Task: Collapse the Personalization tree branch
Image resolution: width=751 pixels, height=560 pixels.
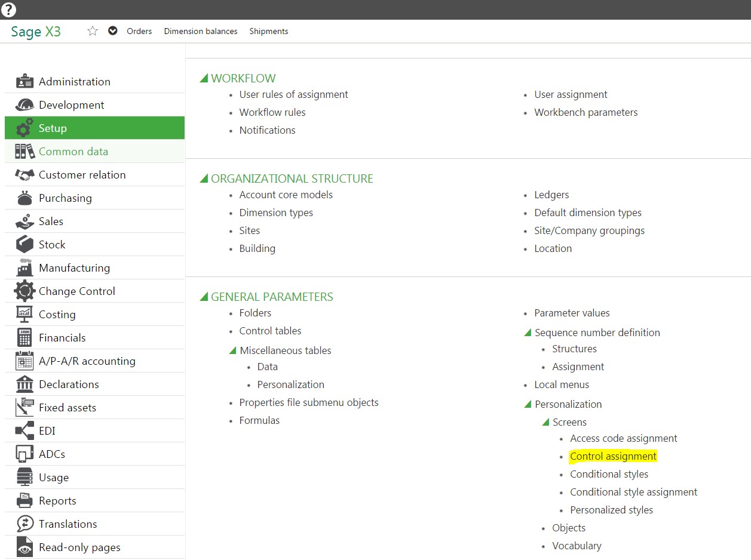Action: tap(528, 404)
